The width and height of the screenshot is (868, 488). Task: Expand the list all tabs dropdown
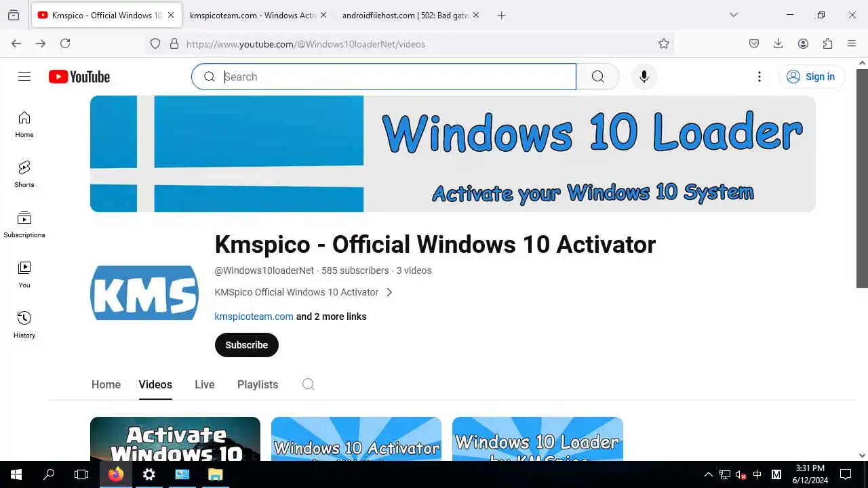734,15
